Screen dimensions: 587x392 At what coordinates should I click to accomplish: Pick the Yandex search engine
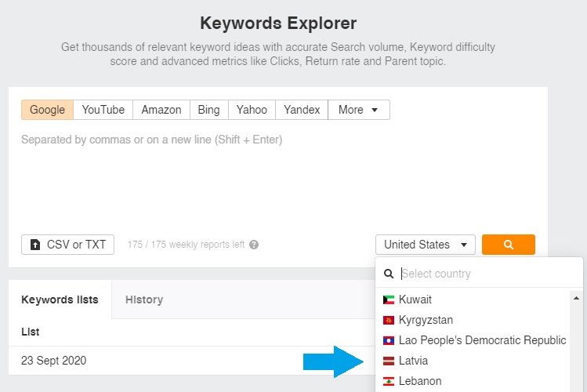tap(302, 110)
